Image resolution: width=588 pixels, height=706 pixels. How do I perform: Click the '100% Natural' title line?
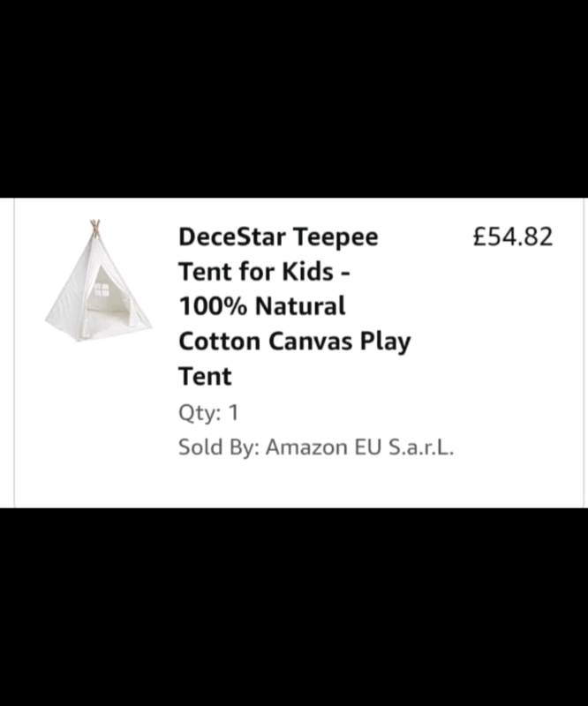click(262, 306)
